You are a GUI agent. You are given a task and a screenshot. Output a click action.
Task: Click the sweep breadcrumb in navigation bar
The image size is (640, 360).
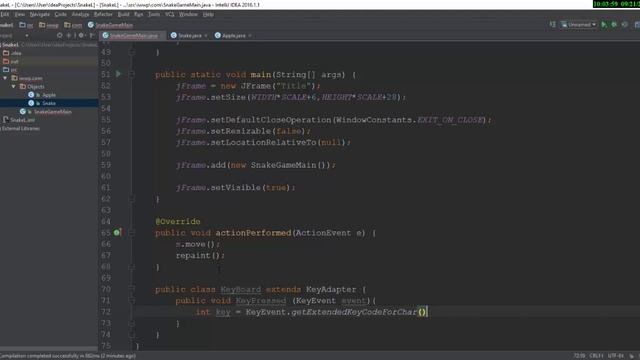[x=49, y=25]
